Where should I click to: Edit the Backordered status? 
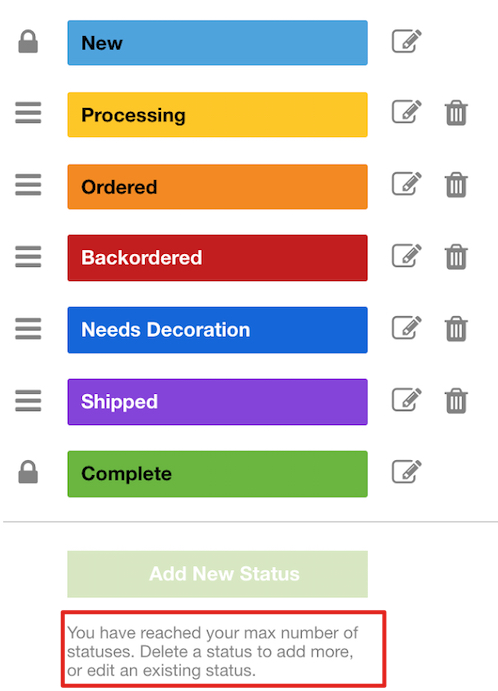tap(406, 255)
